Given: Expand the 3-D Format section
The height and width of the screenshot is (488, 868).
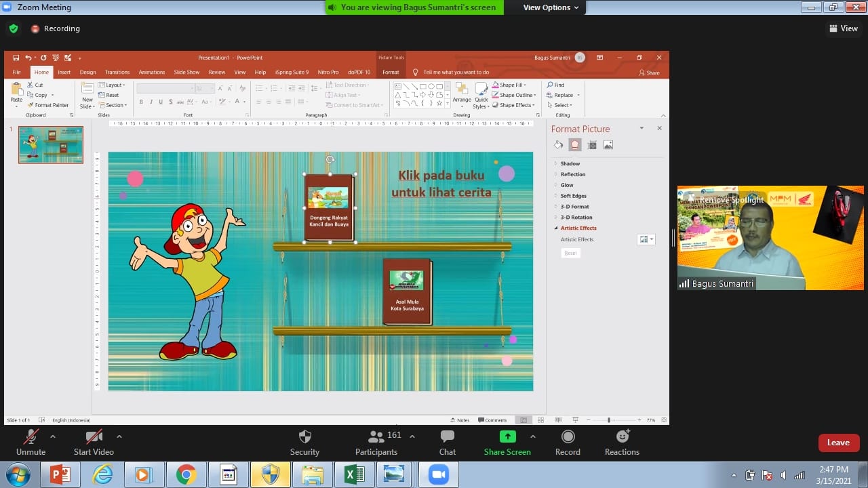Looking at the screenshot, I should click(x=572, y=207).
